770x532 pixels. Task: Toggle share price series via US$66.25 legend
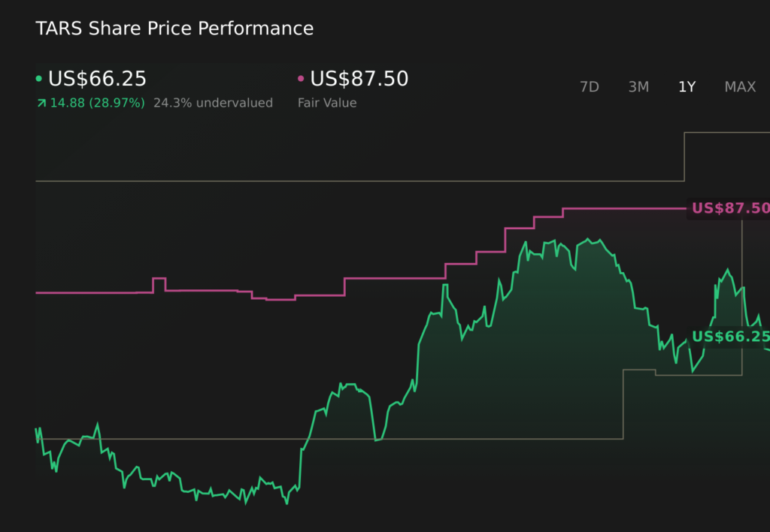point(96,78)
